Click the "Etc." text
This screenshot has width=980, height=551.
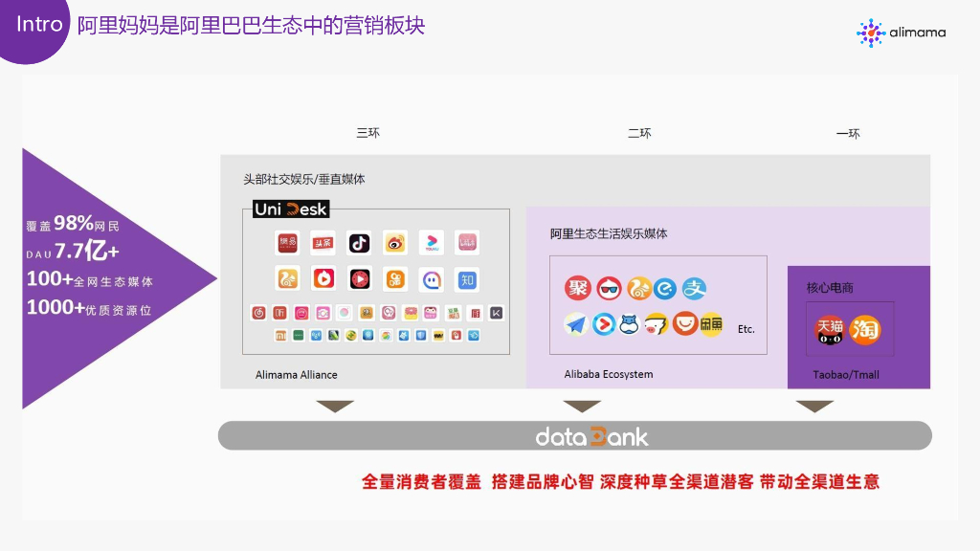pos(746,329)
